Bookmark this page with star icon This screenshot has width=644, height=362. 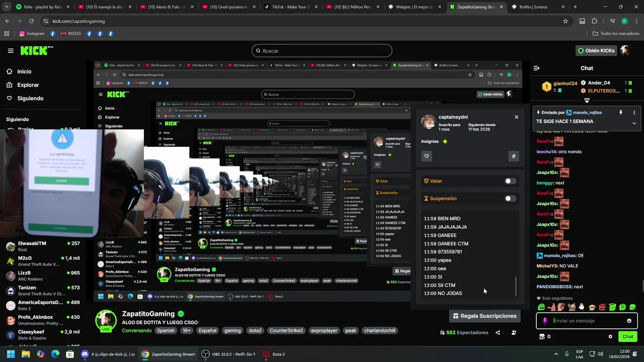566,21
